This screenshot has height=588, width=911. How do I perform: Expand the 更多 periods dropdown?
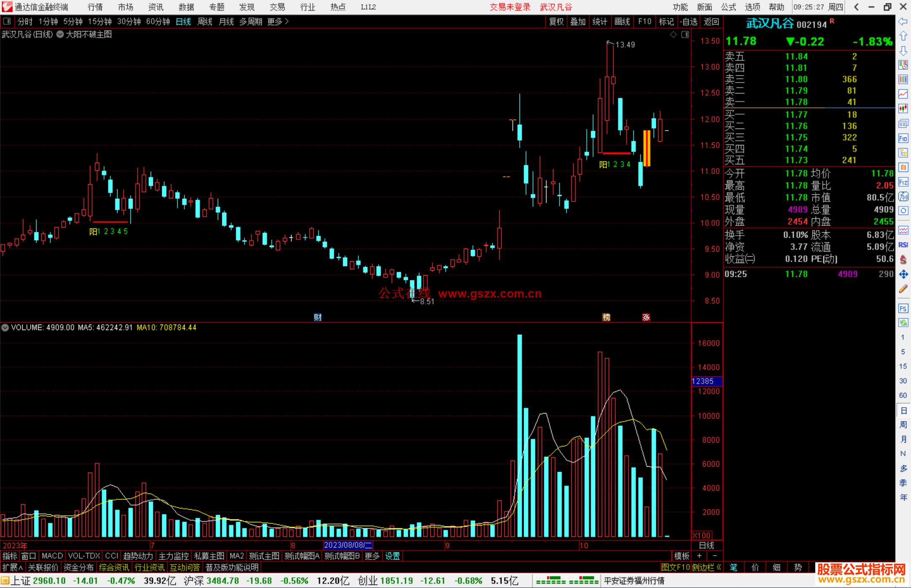point(278,21)
